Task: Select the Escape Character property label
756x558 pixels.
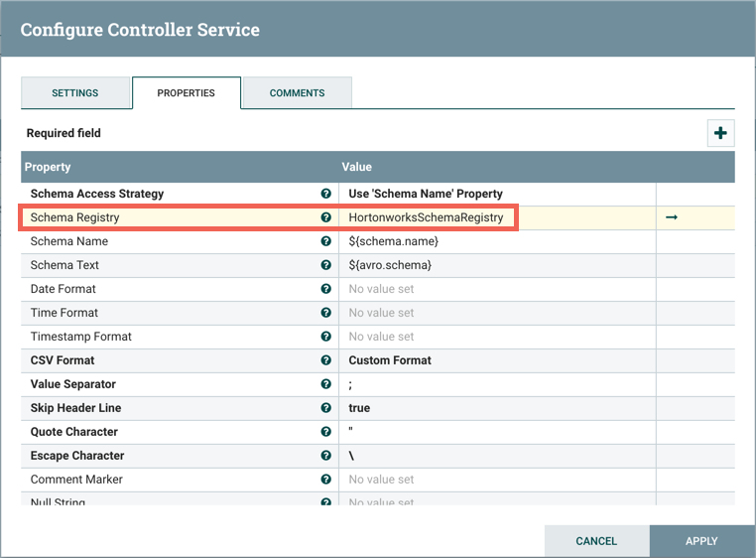Action: pyautogui.click(x=77, y=455)
